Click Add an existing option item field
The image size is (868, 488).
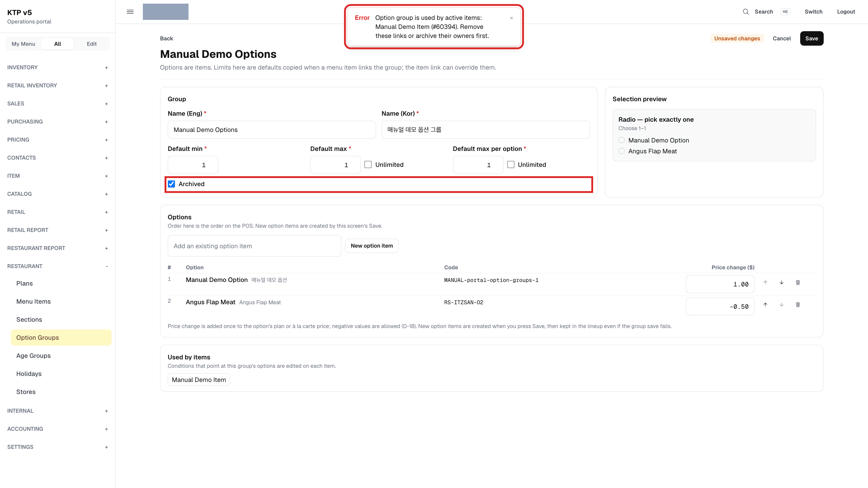(x=254, y=246)
